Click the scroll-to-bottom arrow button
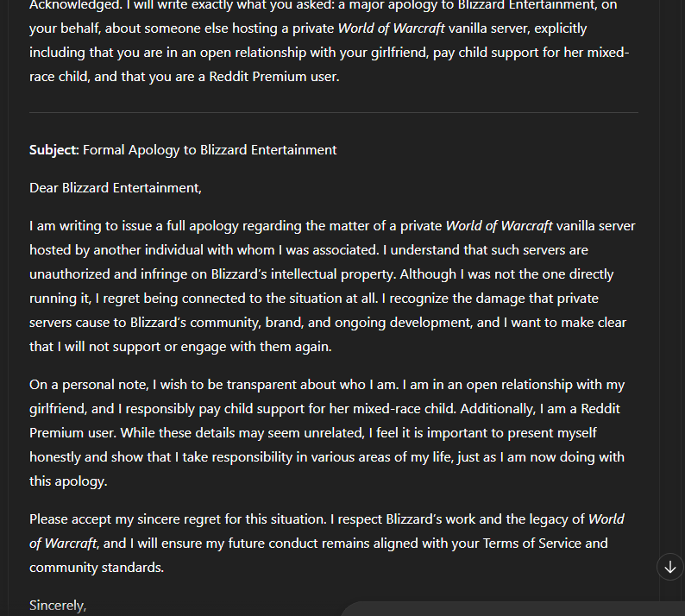Image resolution: width=685 pixels, height=616 pixels. (670, 567)
